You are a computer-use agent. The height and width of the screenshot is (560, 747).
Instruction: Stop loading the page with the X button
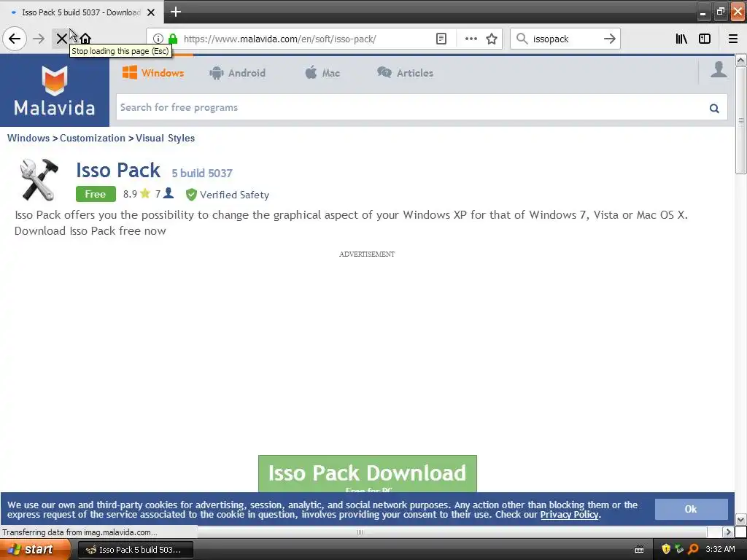click(61, 39)
